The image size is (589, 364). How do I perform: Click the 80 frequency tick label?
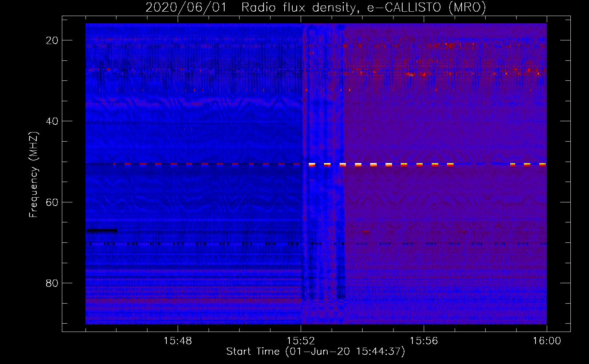point(52,283)
